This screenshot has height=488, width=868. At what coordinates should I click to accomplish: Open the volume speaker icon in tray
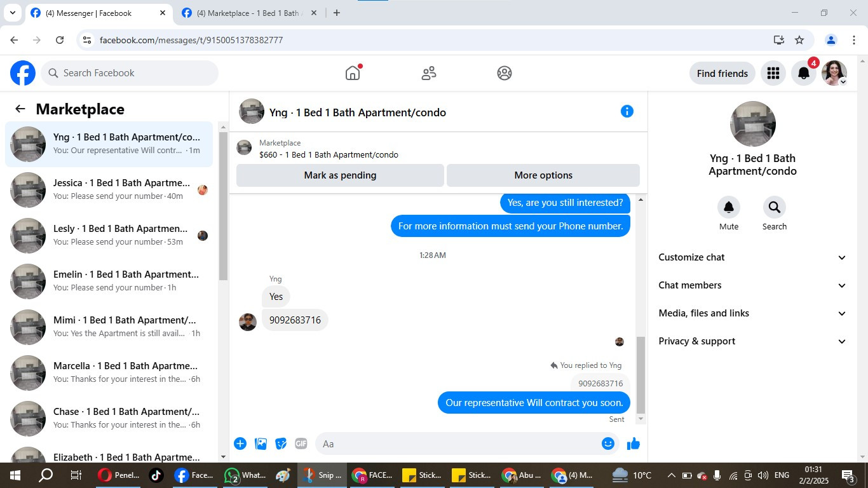pos(763,475)
